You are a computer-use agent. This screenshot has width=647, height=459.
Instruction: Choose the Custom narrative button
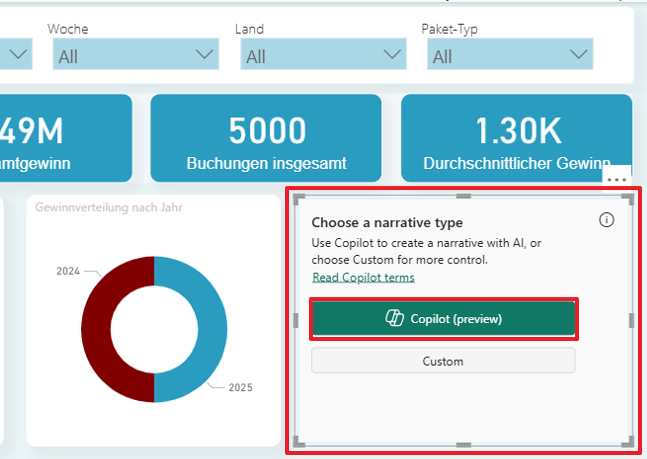[x=443, y=361]
